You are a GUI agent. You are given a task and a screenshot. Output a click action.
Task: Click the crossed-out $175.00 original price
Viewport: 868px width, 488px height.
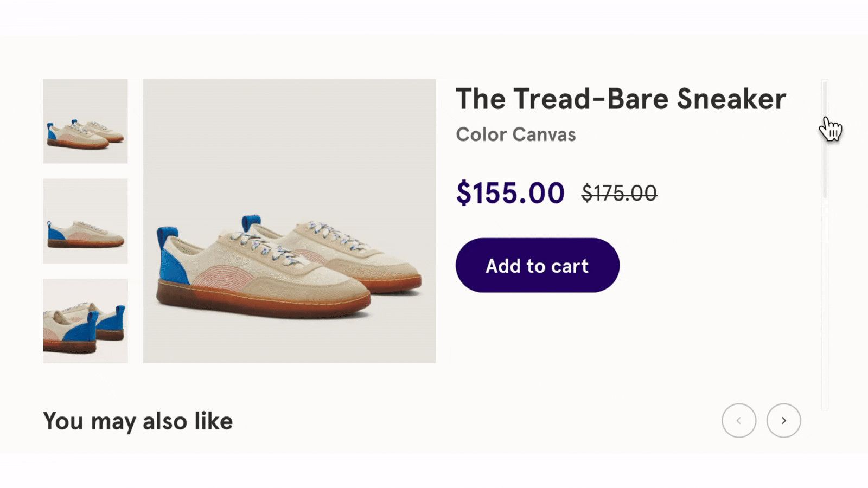(x=619, y=193)
